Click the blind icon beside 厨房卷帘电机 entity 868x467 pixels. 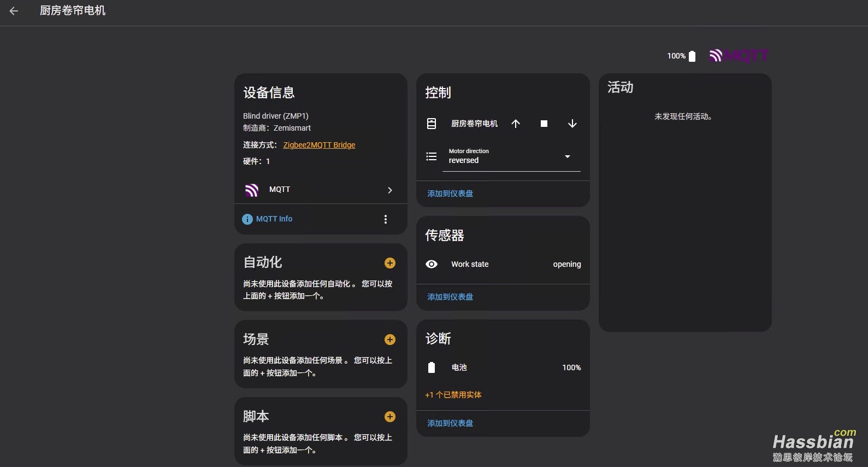click(x=432, y=124)
